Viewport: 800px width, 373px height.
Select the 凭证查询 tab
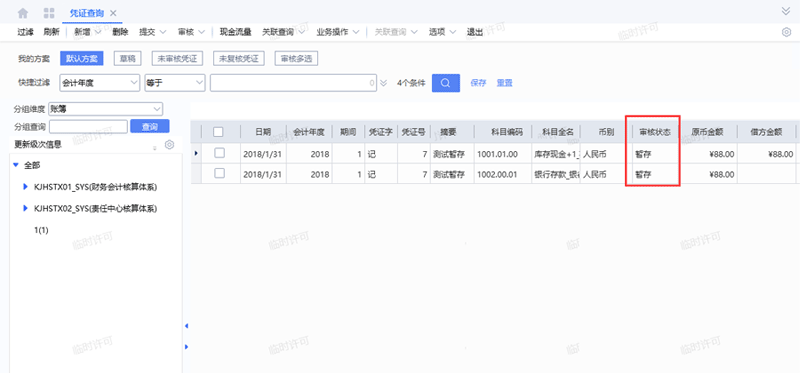coord(87,13)
